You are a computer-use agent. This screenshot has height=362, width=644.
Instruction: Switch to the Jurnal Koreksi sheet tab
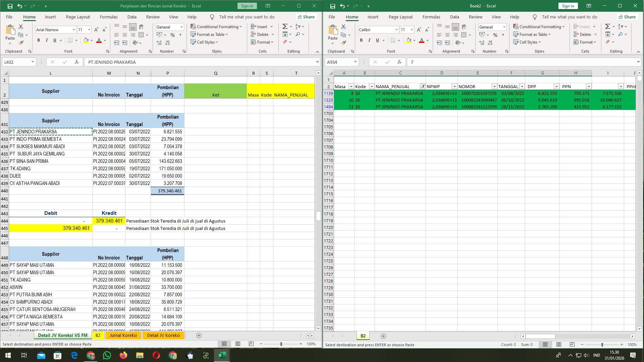123,335
